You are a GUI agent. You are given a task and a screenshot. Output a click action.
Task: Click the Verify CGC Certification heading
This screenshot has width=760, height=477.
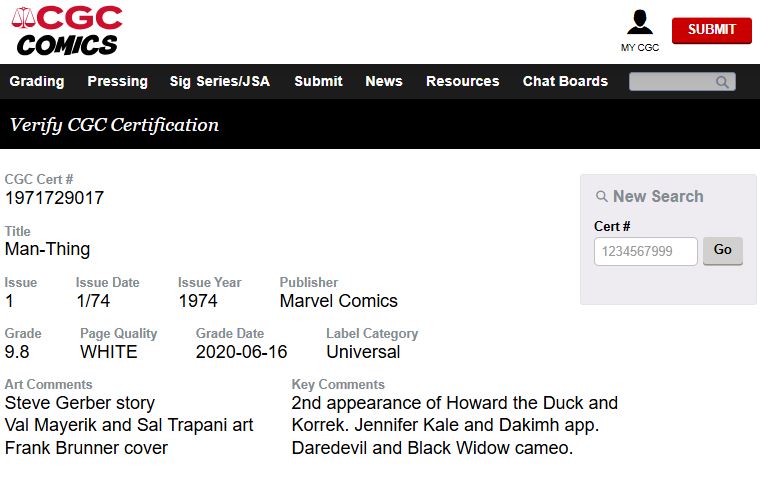[114, 125]
